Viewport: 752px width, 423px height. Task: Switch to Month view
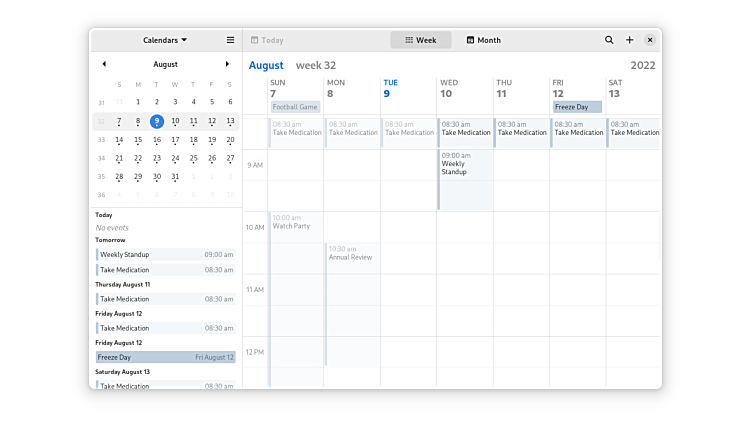[x=483, y=40]
